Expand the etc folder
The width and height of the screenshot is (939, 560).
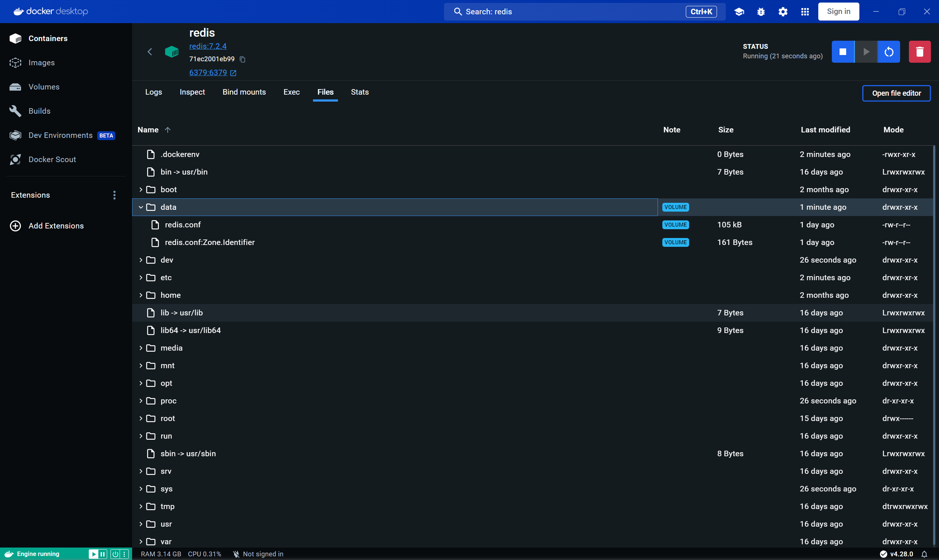coord(141,278)
